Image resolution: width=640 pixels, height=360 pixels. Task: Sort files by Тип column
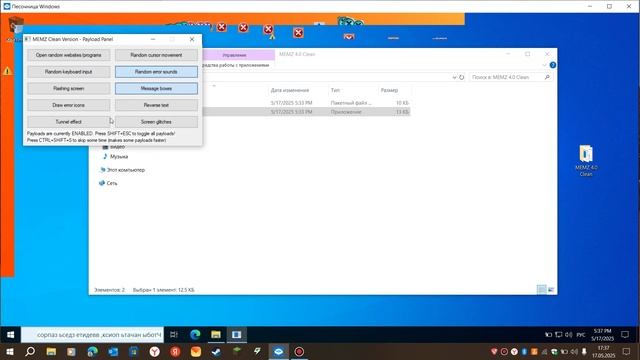tap(335, 90)
